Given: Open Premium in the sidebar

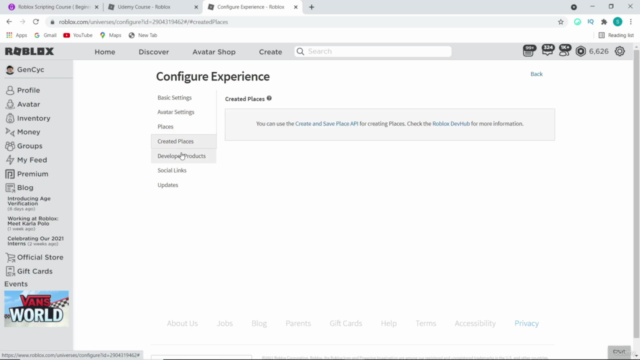Looking at the screenshot, I should (27, 174).
